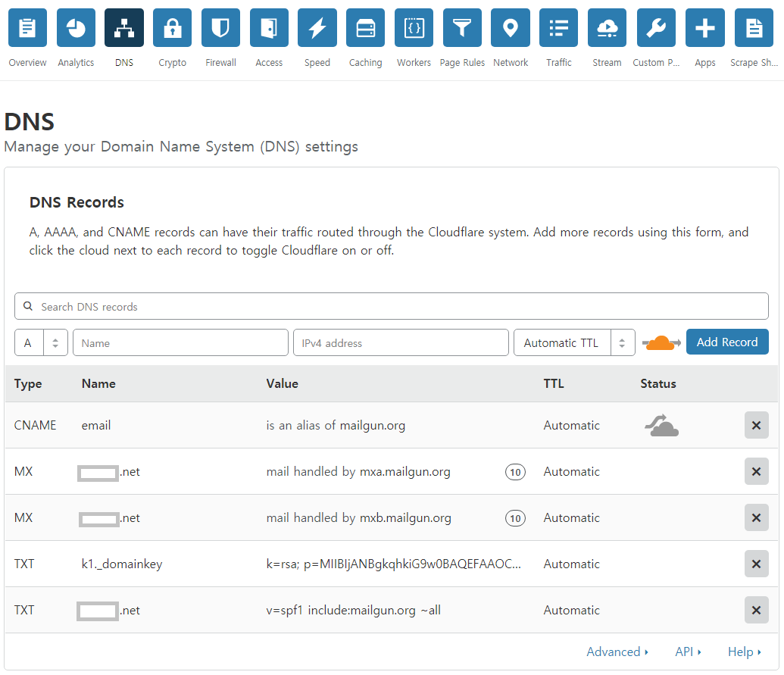Screen dimensions: 784x675
Task: Focus the Search DNS records field
Action: click(392, 306)
